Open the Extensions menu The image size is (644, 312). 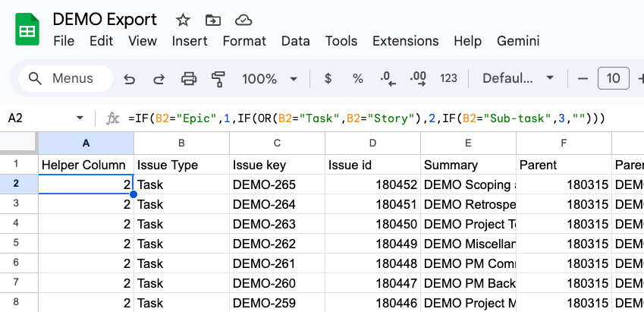405,41
